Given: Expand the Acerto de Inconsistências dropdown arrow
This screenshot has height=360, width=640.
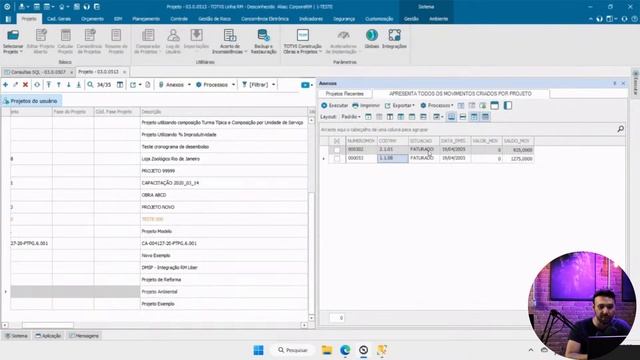Looking at the screenshot, I should (246, 52).
